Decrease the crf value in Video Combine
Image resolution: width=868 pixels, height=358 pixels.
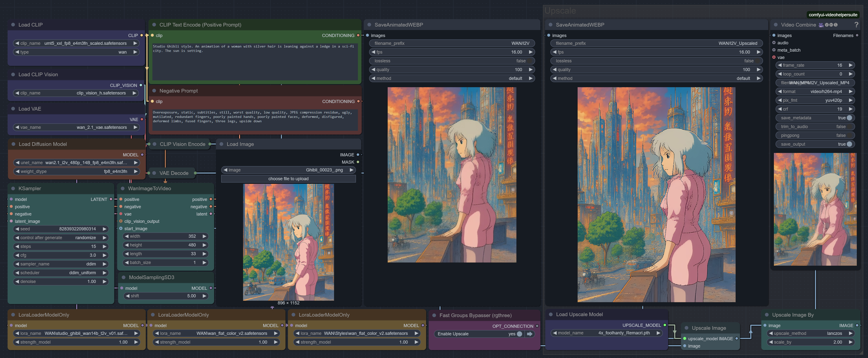tap(780, 109)
